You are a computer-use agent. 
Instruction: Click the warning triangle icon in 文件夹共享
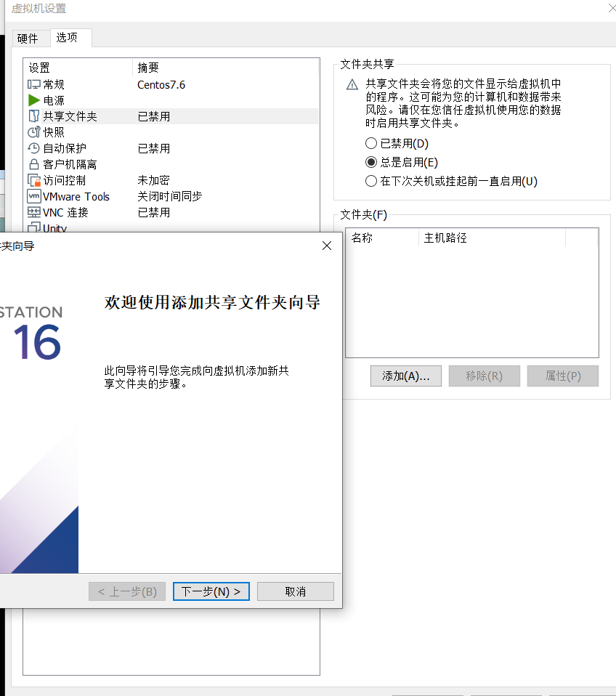352,84
